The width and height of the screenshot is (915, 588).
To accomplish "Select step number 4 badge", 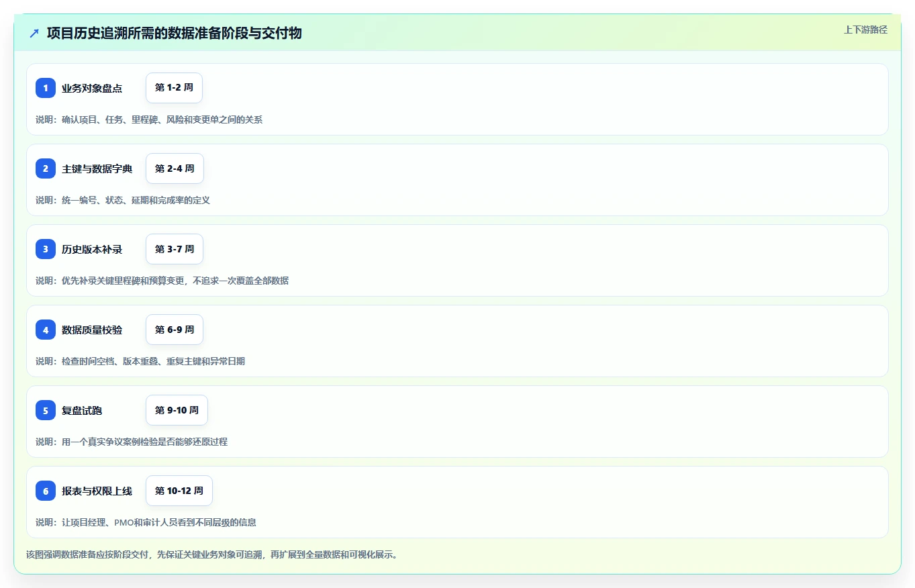I will click(46, 330).
